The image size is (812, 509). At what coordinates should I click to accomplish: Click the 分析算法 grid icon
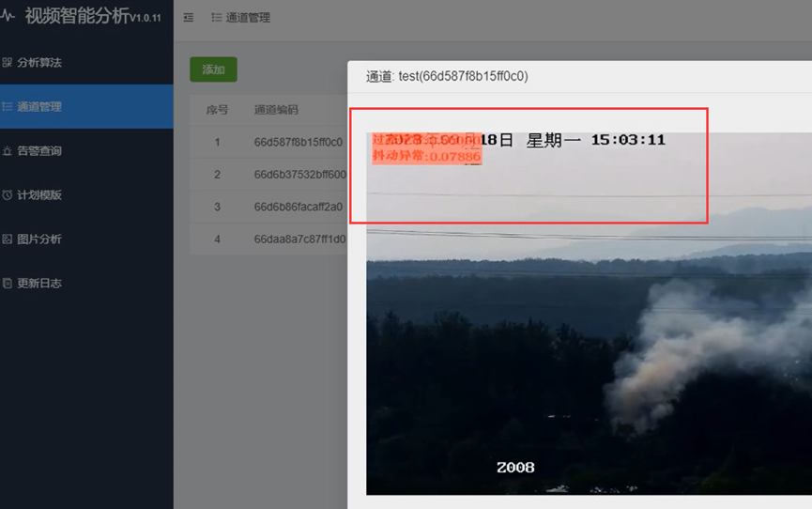click(x=8, y=62)
